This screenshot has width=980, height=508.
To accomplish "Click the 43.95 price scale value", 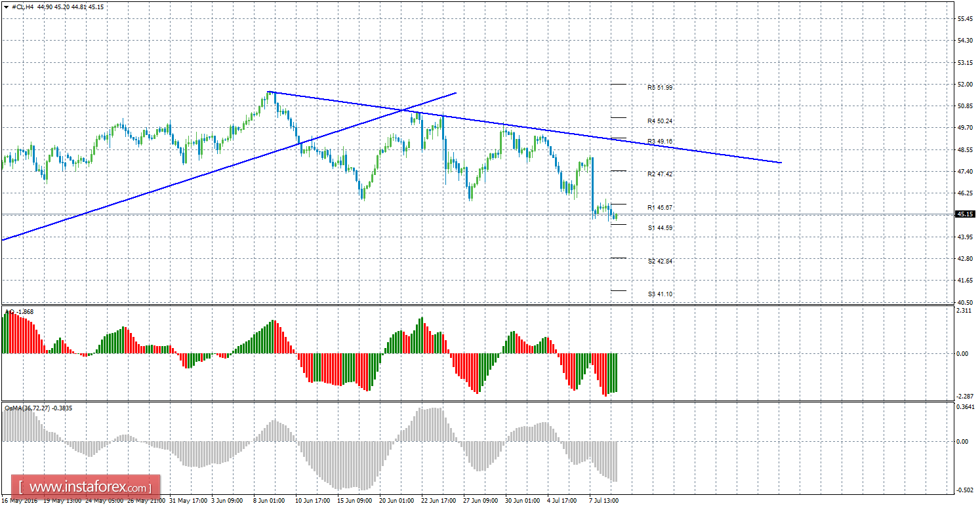I will [x=965, y=237].
